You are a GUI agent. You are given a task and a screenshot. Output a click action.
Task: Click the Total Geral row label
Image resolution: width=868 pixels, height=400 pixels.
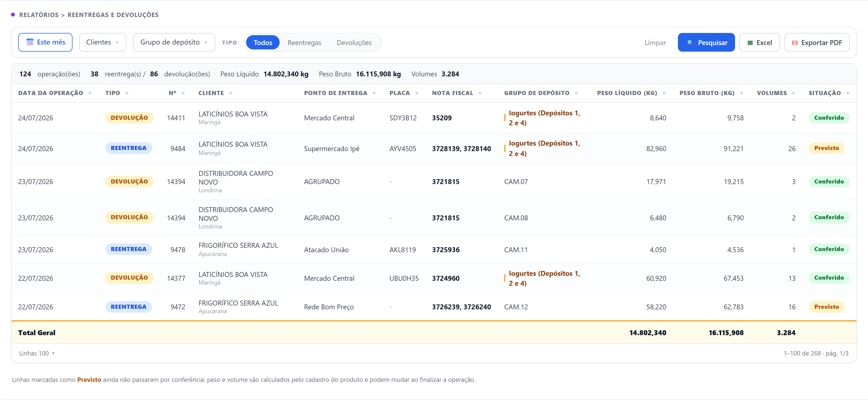tap(37, 333)
